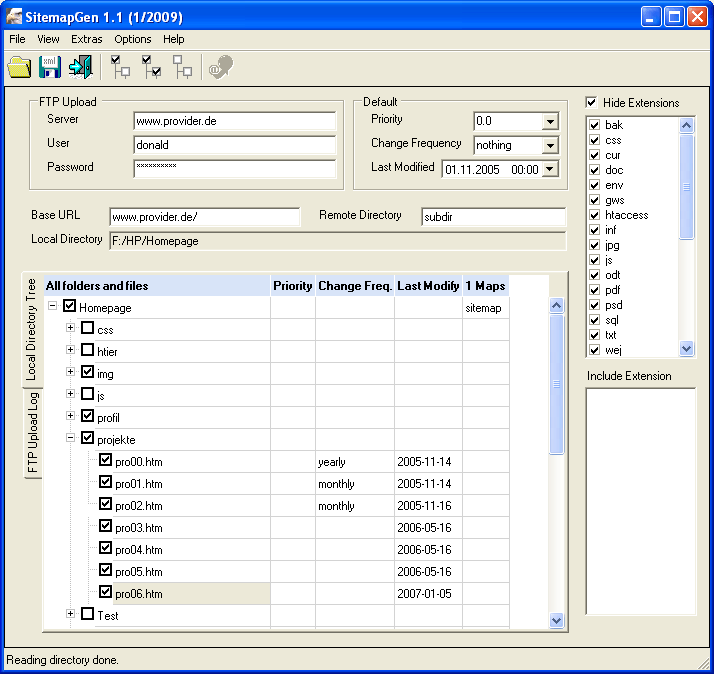Toggle the Homepage folder checkbox
714x674 pixels.
(x=69, y=306)
